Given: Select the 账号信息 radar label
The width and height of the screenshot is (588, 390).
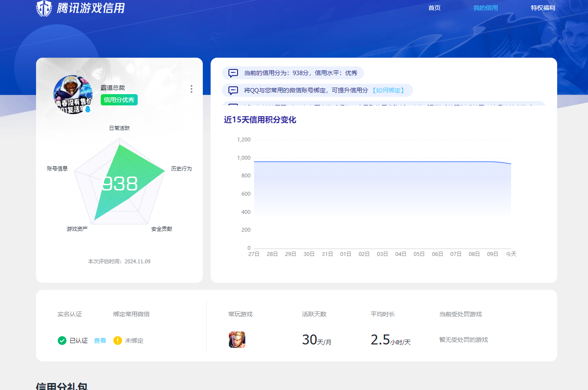Looking at the screenshot, I should click(x=57, y=168).
